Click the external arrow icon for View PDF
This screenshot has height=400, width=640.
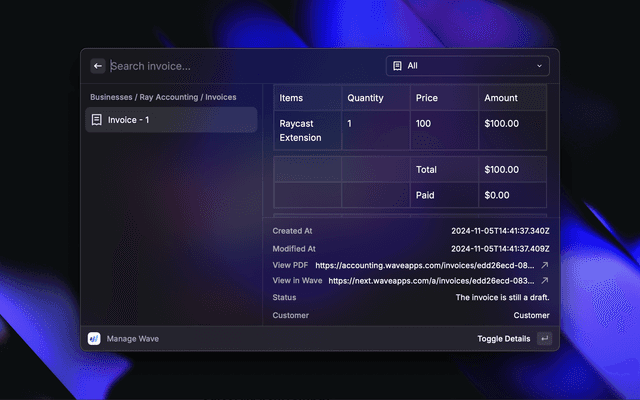point(545,266)
